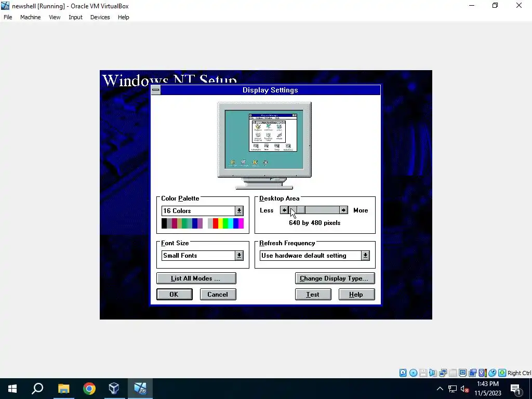This screenshot has width=532, height=399.
Task: Click the green arrow host key icon
Action: click(502, 373)
